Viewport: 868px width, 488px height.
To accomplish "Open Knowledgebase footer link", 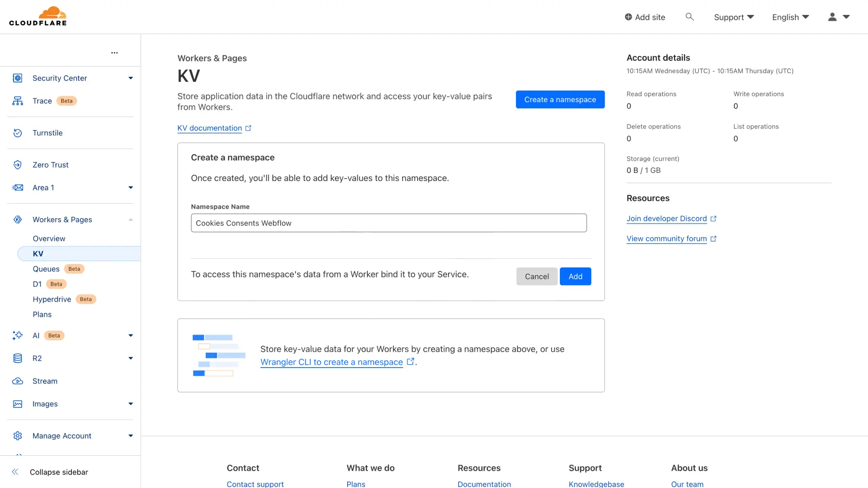I will pos(597,484).
